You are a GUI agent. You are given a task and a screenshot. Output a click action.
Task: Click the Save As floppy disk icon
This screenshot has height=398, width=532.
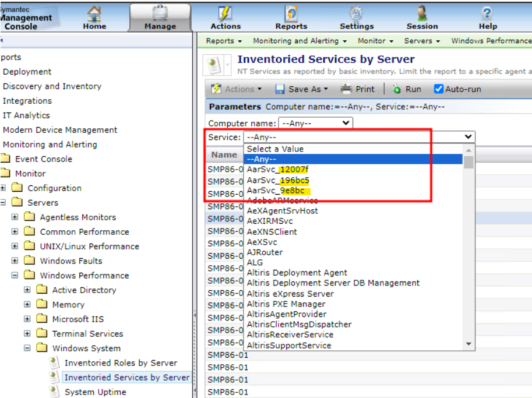[280, 89]
